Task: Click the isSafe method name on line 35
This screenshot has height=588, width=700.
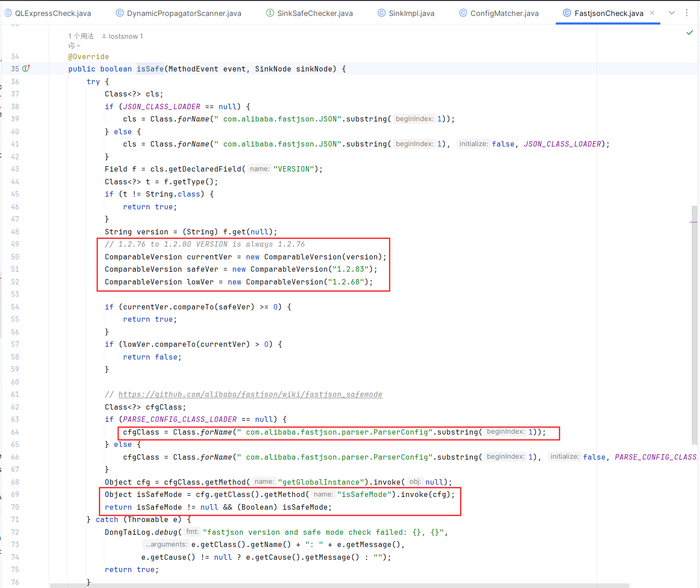Action: click(150, 69)
